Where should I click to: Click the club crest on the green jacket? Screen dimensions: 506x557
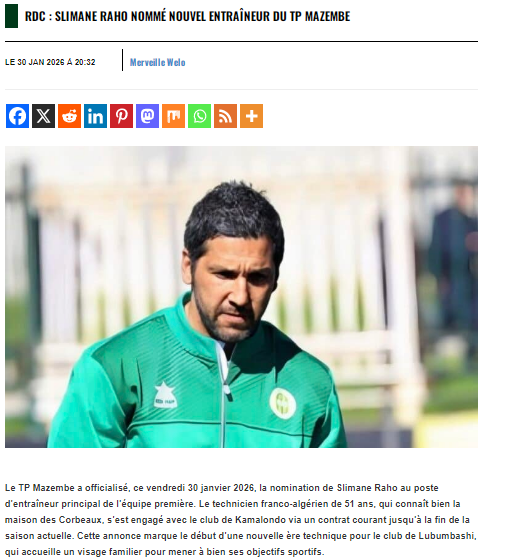[282, 403]
